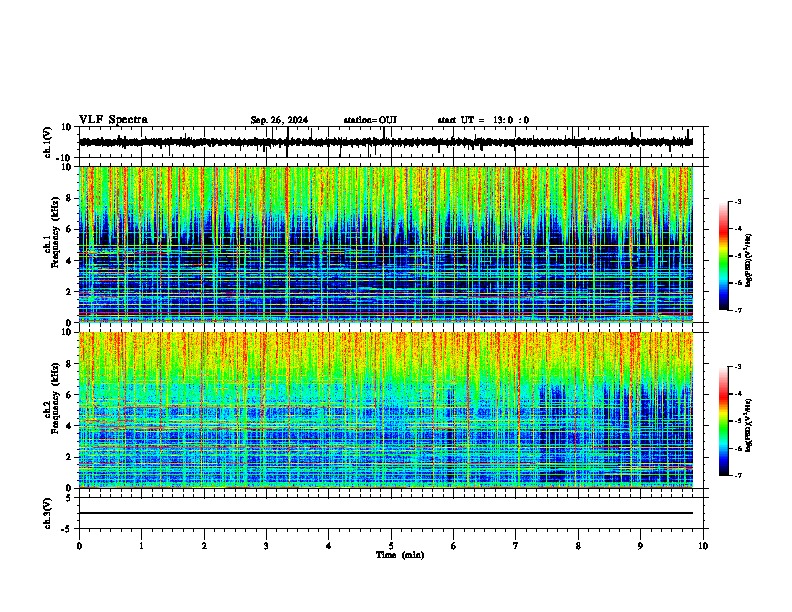Image resolution: width=792 pixels, height=612 pixels.
Task: Click the "ch.1(V)" axis label
Action: point(48,142)
